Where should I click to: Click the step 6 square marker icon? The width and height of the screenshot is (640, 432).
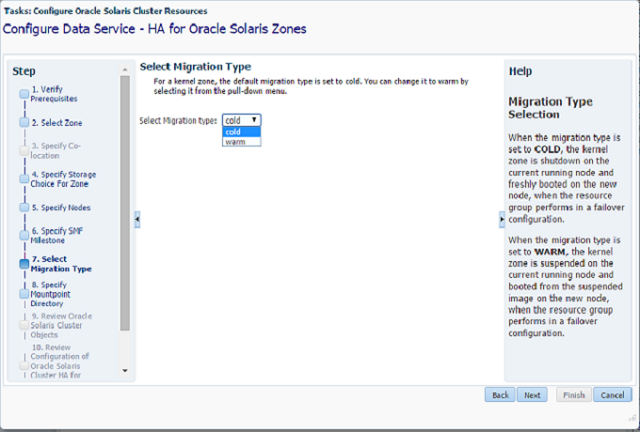coord(24,236)
